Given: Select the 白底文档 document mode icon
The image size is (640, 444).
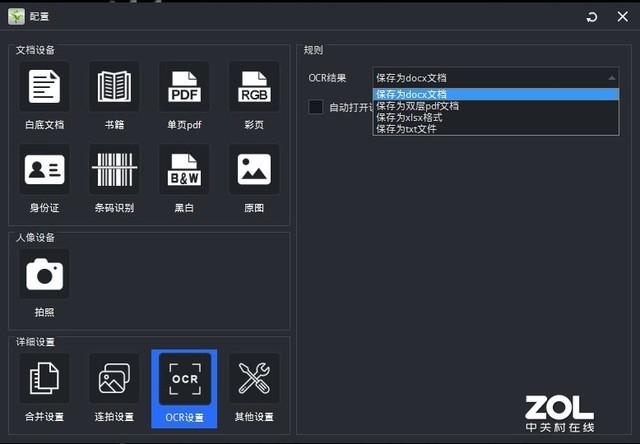Looking at the screenshot, I should click(44, 87).
